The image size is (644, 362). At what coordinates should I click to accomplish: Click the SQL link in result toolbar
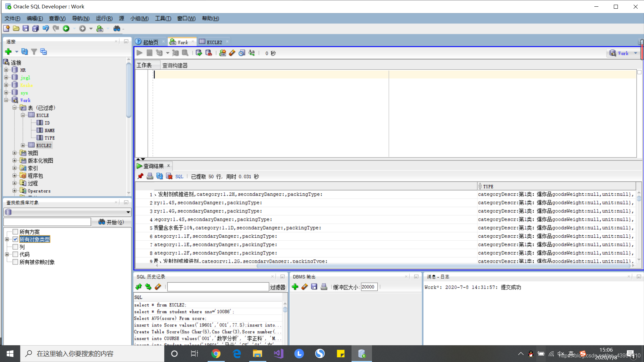tap(179, 177)
